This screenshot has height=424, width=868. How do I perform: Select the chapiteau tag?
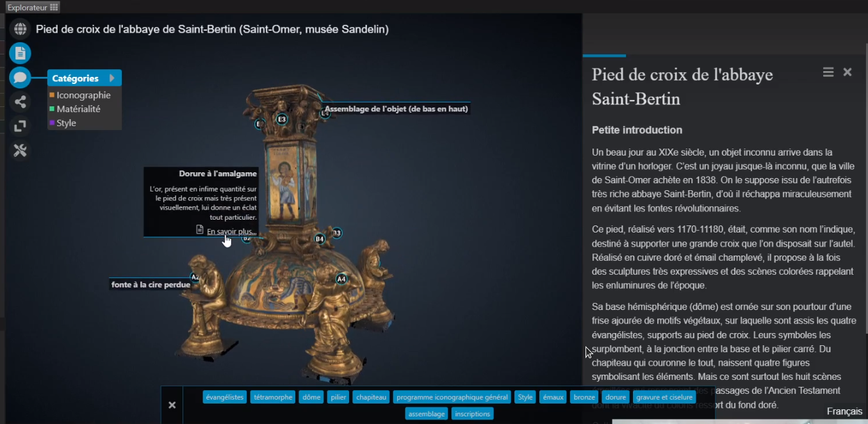(x=371, y=397)
